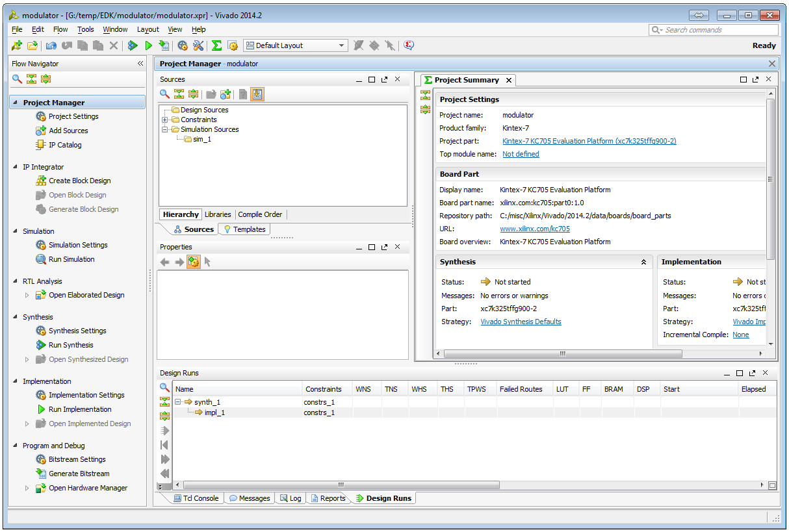Click the Run Synthesis icon in main toolbar
Viewport: 789px width, 532px height.
click(x=133, y=45)
